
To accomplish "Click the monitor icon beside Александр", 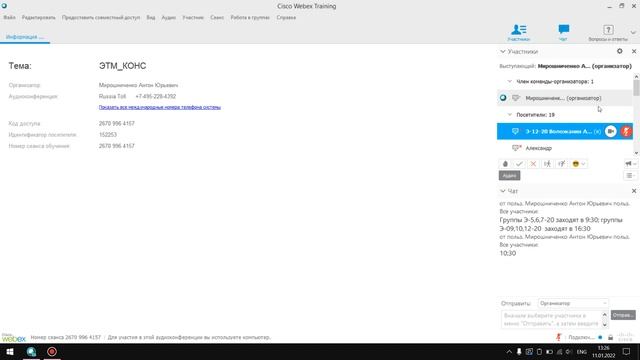I will pyautogui.click(x=516, y=148).
